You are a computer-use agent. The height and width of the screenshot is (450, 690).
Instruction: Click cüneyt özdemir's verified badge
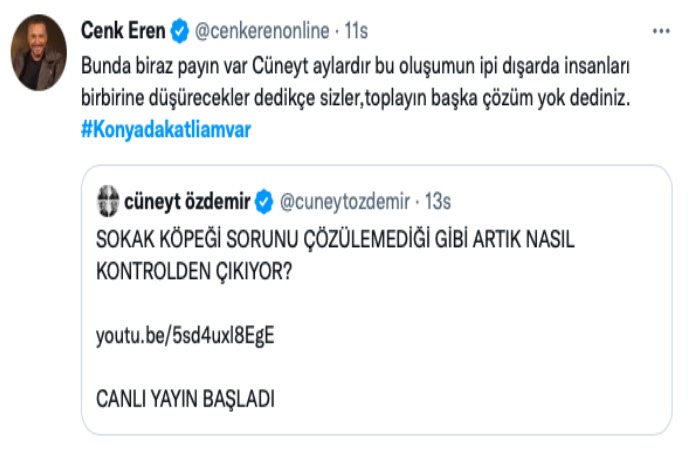pyautogui.click(x=264, y=202)
